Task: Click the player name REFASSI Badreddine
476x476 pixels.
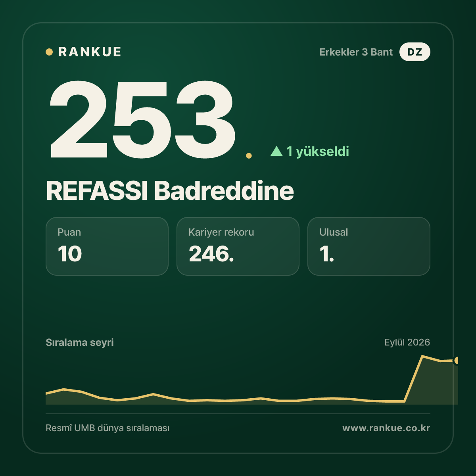Action: [x=170, y=191]
